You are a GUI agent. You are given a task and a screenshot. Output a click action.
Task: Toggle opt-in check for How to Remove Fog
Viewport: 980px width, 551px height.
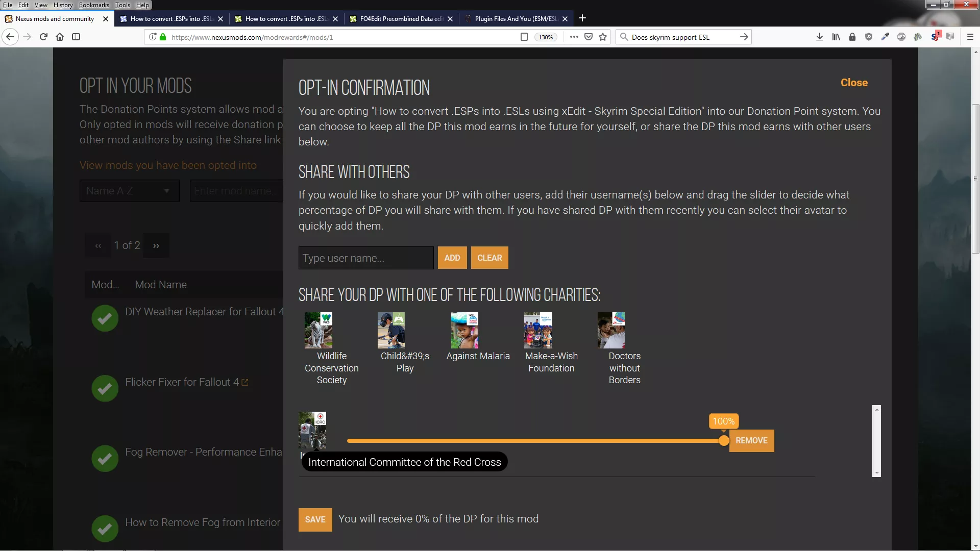(x=105, y=529)
